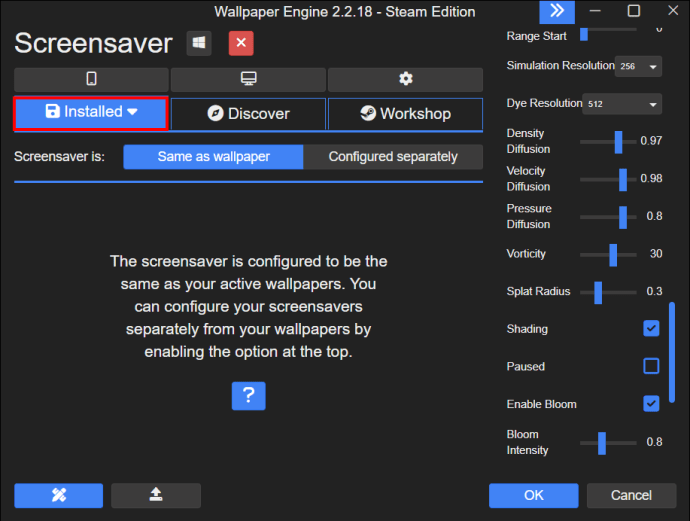Open the desktop monitor tab

coord(248,79)
